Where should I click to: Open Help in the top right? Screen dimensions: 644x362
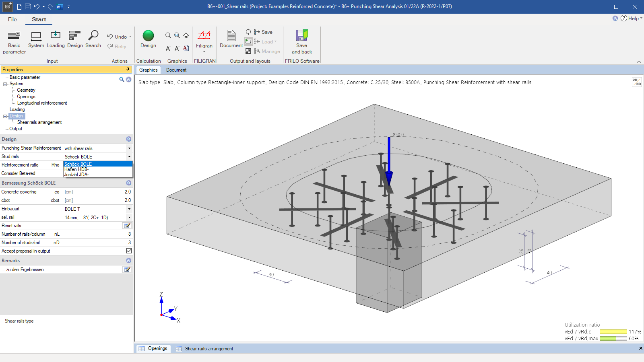coord(631,19)
